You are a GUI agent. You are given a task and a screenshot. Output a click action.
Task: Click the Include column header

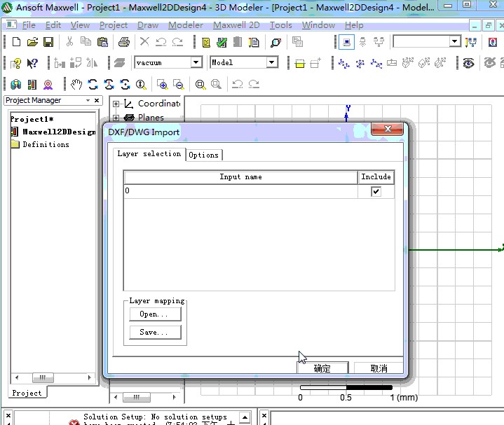pyautogui.click(x=376, y=177)
